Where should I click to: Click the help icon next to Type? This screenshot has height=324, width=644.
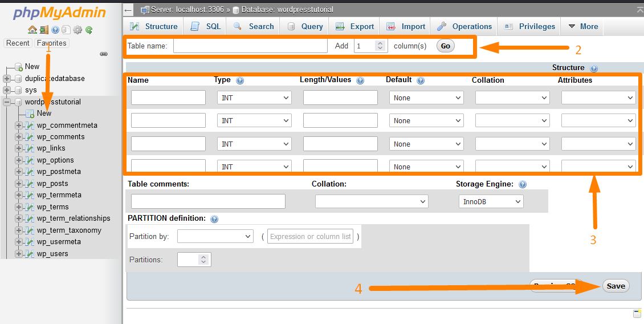pyautogui.click(x=241, y=80)
